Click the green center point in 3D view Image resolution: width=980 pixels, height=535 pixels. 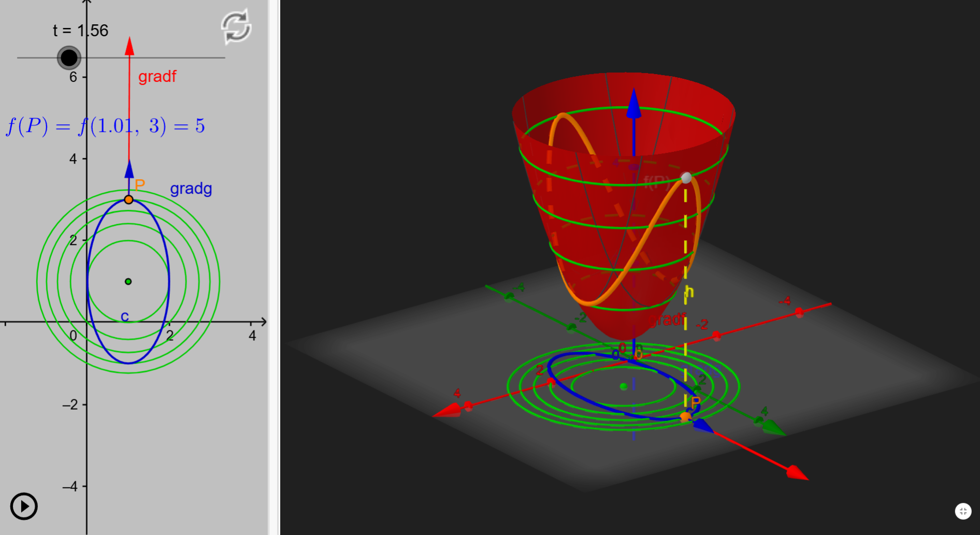click(624, 386)
